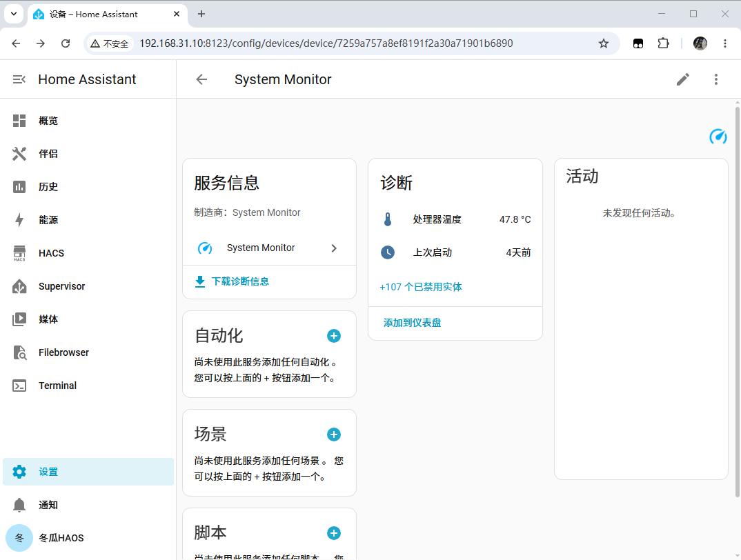Click the 媒体 media icon
This screenshot has width=741, height=560.
(x=19, y=319)
